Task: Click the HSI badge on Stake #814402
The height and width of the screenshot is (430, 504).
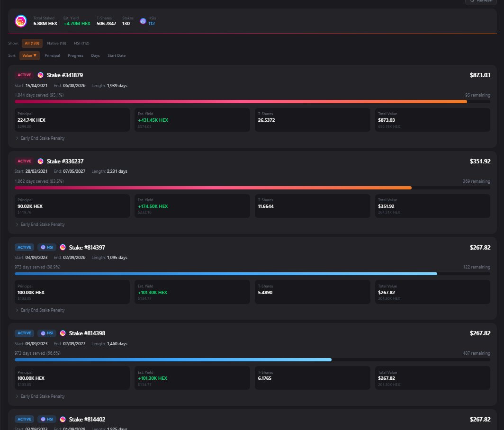Action: (x=47, y=420)
